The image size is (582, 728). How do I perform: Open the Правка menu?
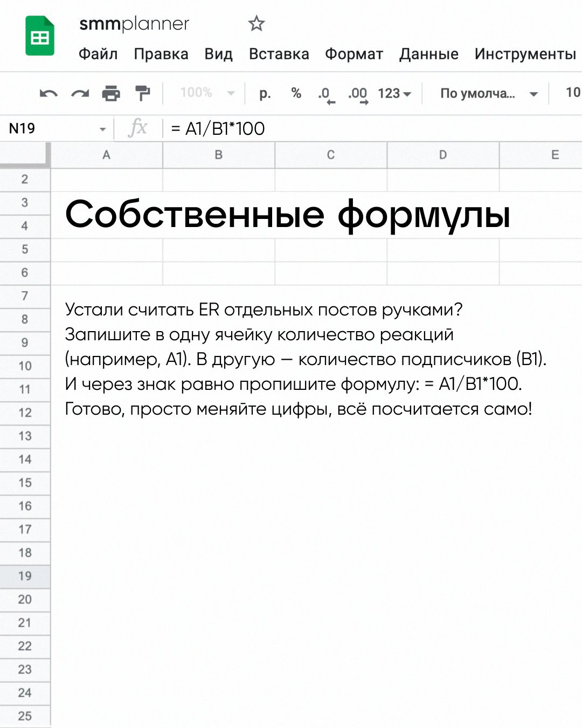161,54
